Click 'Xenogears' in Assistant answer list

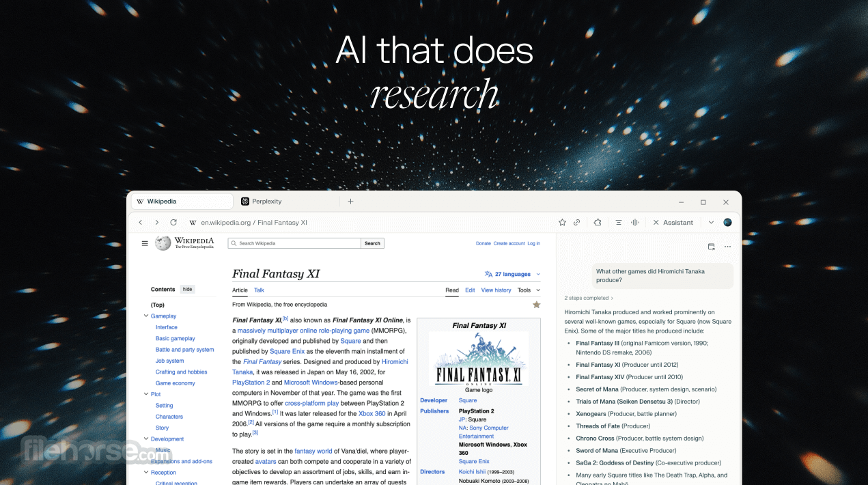point(592,414)
